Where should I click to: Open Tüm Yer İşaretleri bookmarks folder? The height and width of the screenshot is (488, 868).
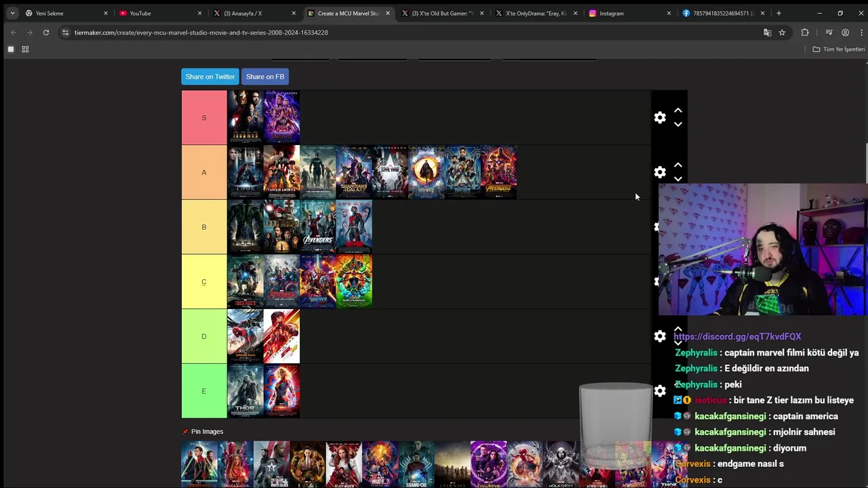point(839,49)
